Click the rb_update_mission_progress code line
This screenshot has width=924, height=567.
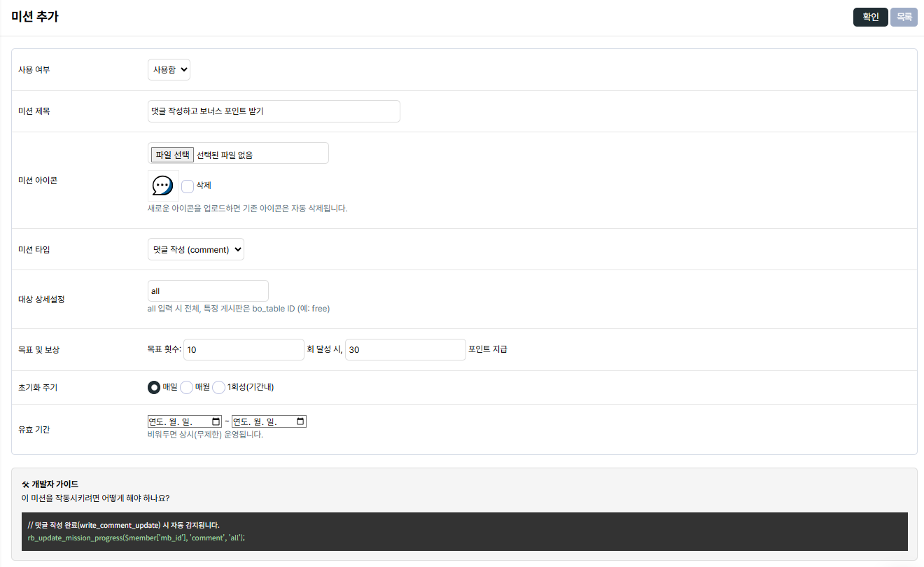(x=136, y=538)
